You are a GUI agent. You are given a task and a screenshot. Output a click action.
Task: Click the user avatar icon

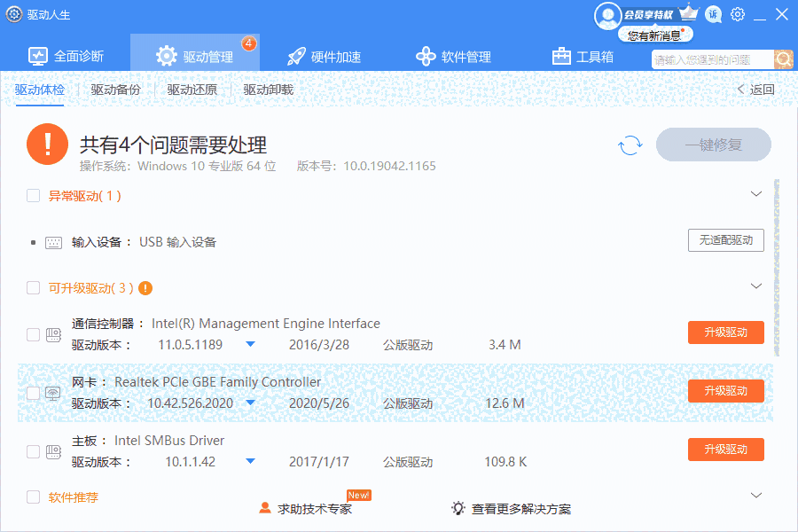[x=607, y=15]
